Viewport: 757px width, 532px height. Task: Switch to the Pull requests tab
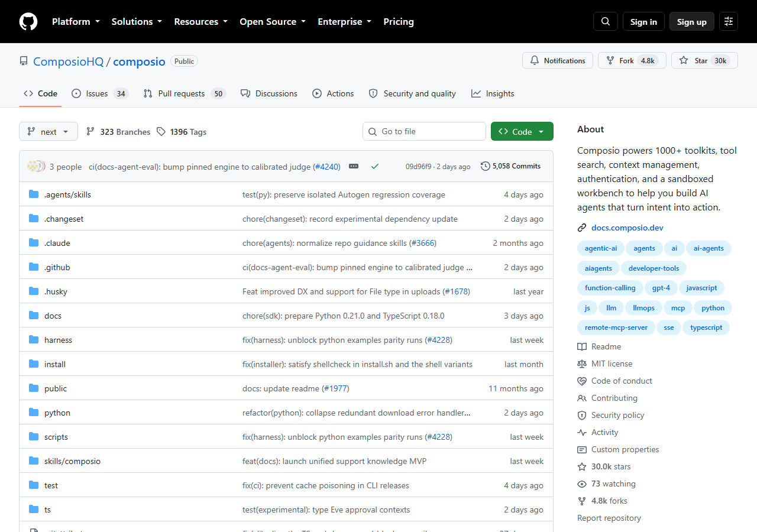[x=185, y=93]
